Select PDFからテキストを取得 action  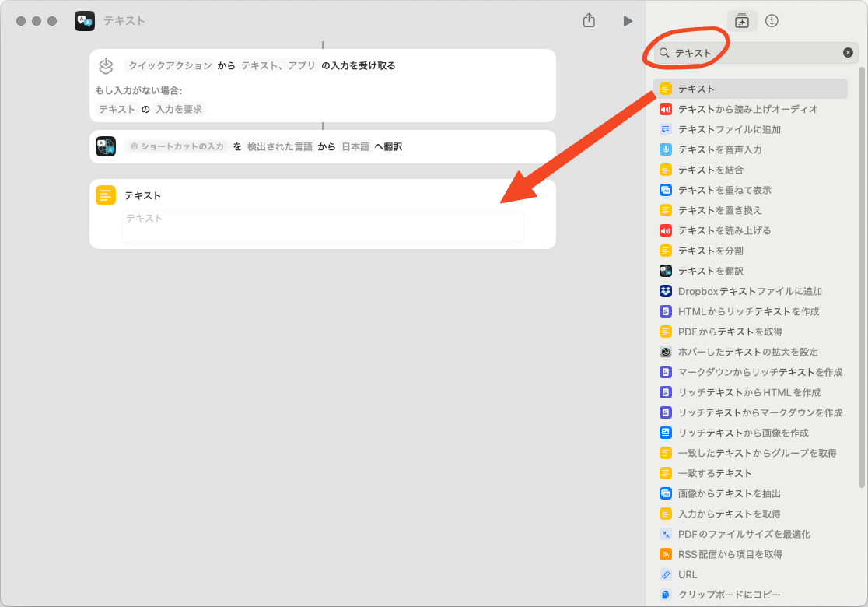pyautogui.click(x=750, y=332)
